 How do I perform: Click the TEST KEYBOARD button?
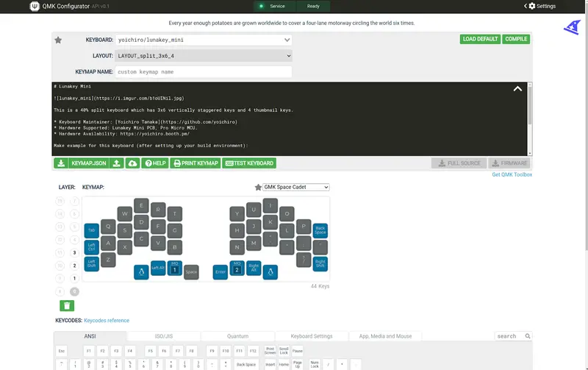pos(249,163)
